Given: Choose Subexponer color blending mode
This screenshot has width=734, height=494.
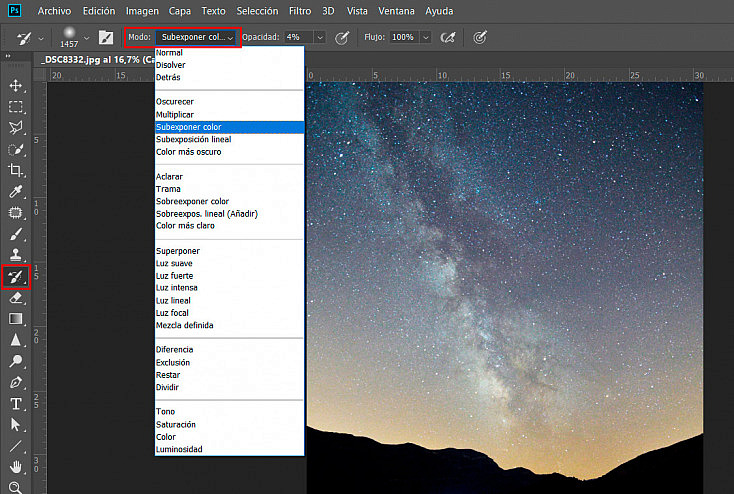Looking at the screenshot, I should point(229,127).
